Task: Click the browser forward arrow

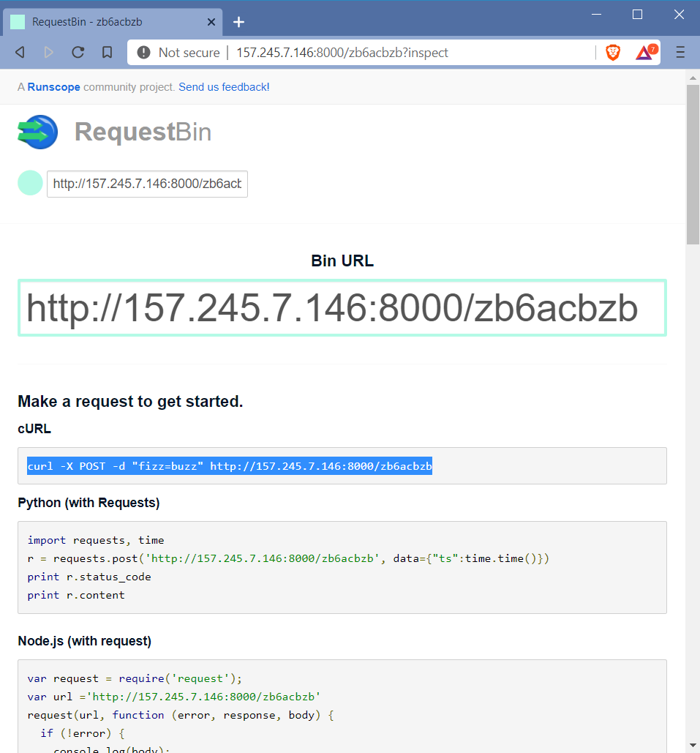Action: click(x=49, y=52)
